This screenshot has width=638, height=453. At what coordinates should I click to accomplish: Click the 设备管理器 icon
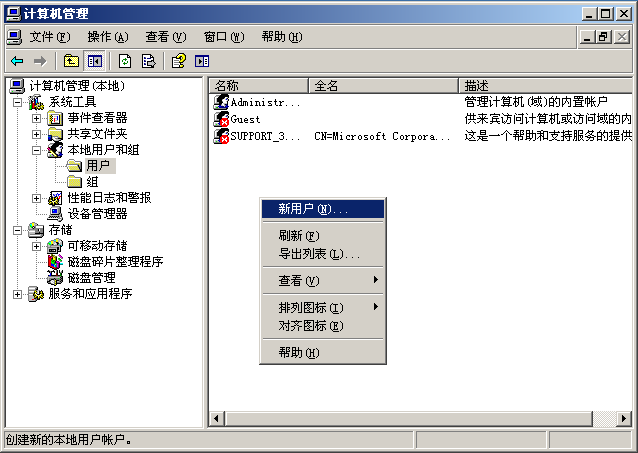click(x=55, y=214)
